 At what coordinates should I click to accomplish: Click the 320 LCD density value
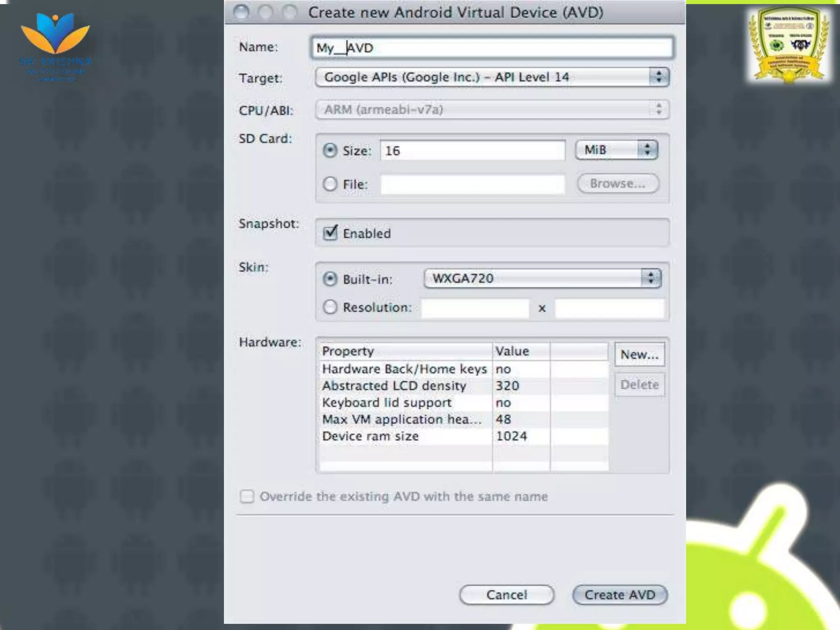coord(507,386)
